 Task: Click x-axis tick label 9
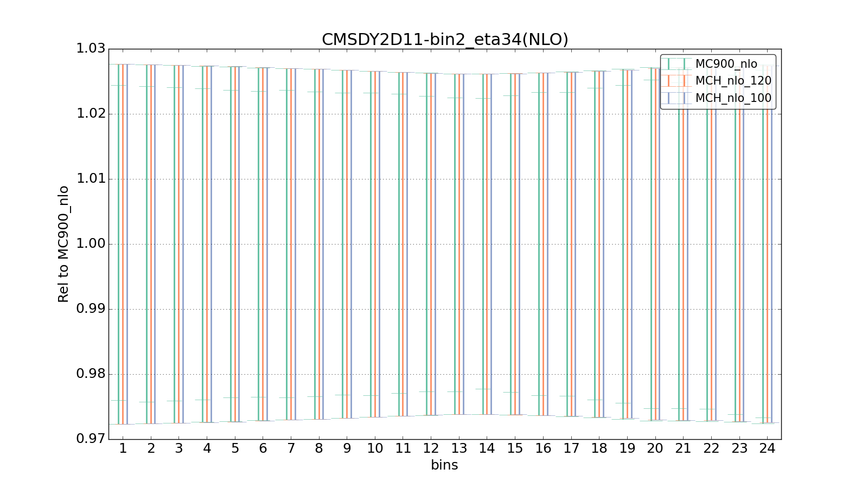(347, 449)
